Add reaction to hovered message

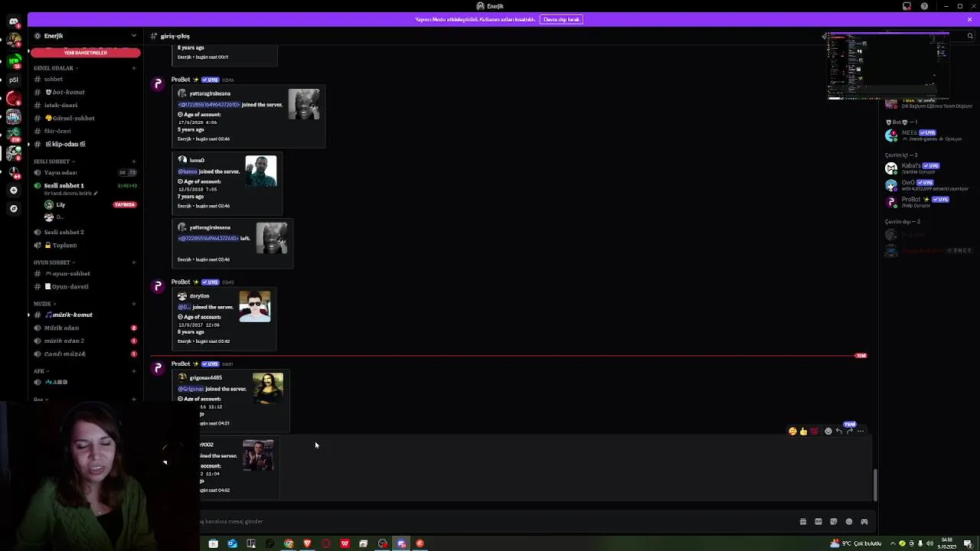[x=828, y=432]
